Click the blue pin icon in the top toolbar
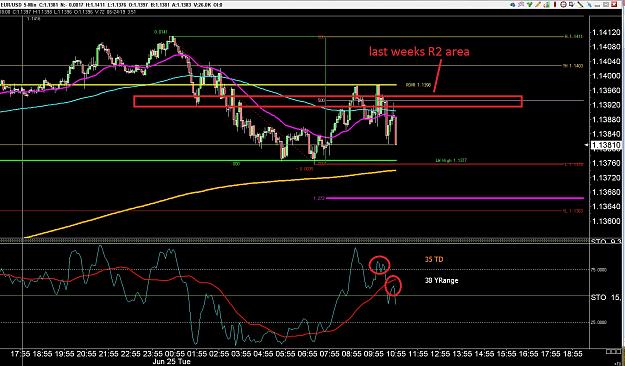 click(589, 5)
